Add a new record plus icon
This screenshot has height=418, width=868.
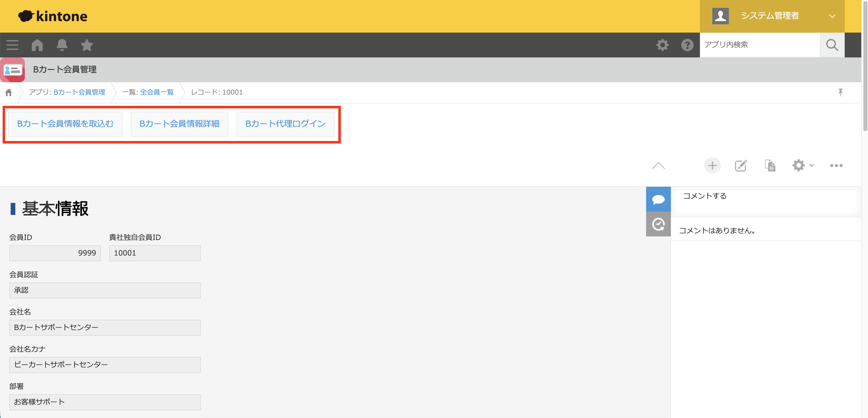coord(712,166)
